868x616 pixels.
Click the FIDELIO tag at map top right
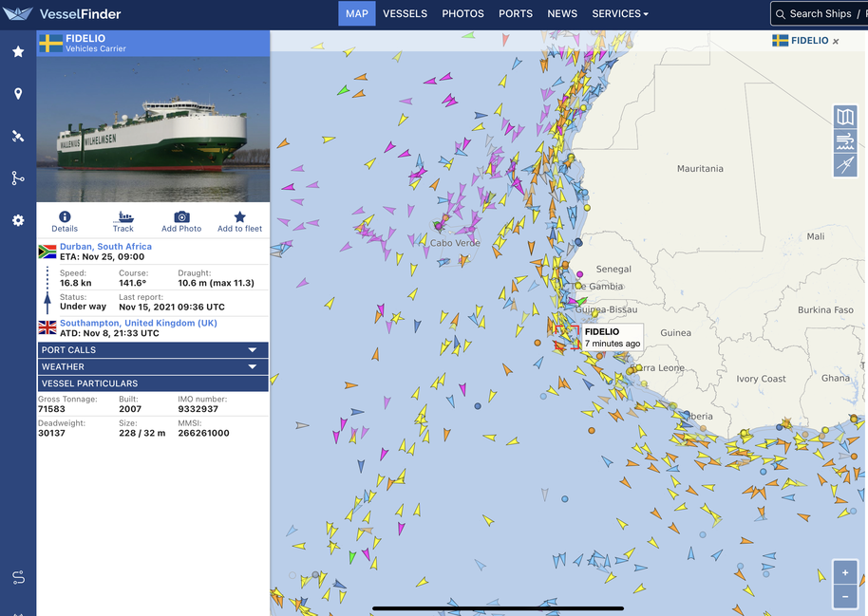810,41
